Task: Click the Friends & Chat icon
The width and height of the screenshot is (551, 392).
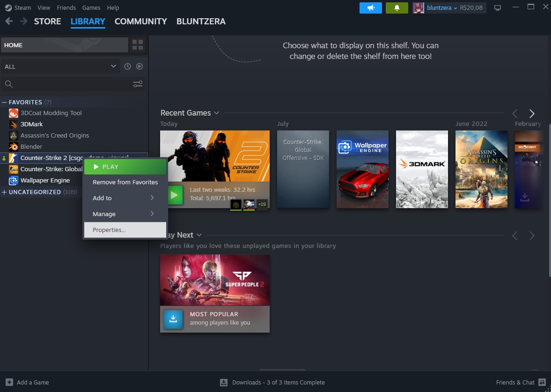Action: [x=542, y=382]
